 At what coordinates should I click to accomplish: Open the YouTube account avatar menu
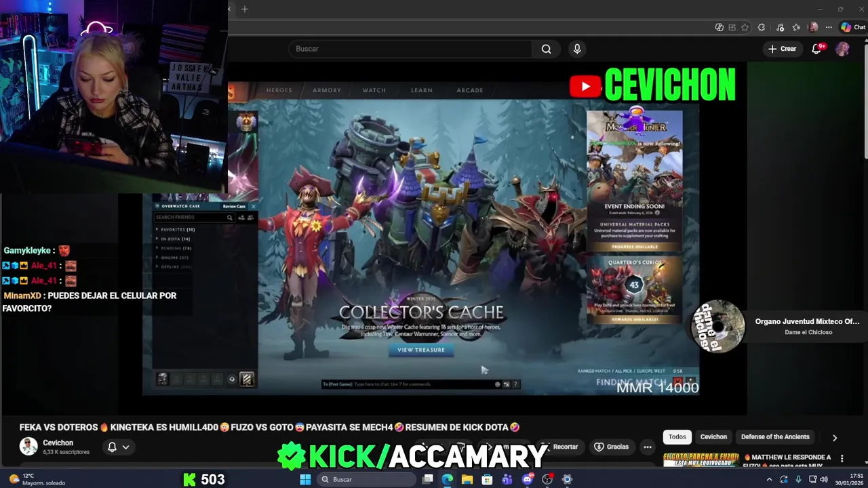point(842,49)
